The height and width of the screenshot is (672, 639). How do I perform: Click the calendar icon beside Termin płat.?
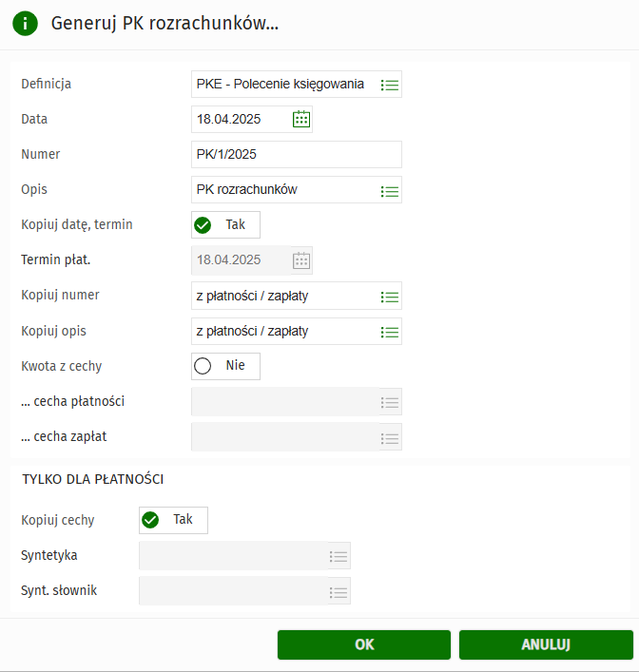[300, 259]
